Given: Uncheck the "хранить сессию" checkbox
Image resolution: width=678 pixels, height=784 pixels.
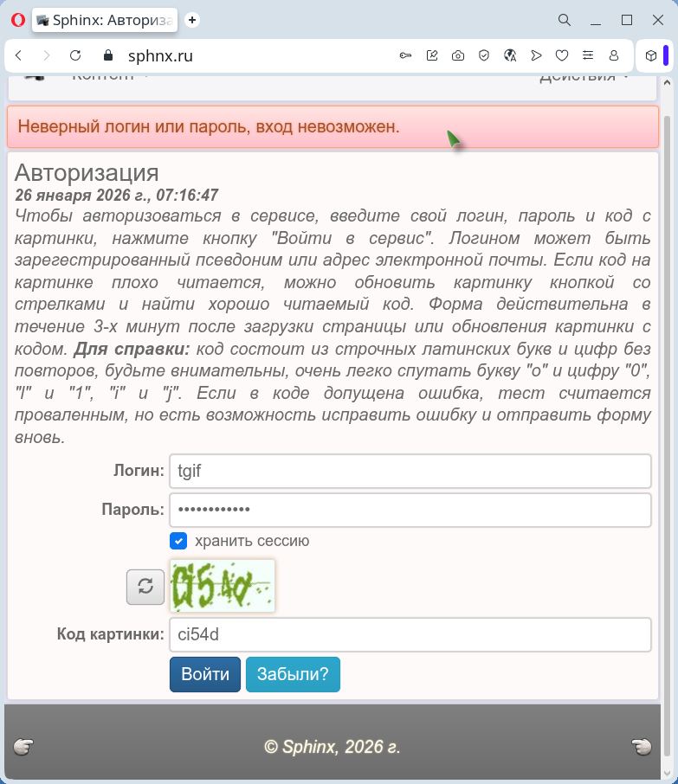Looking at the screenshot, I should point(178,541).
